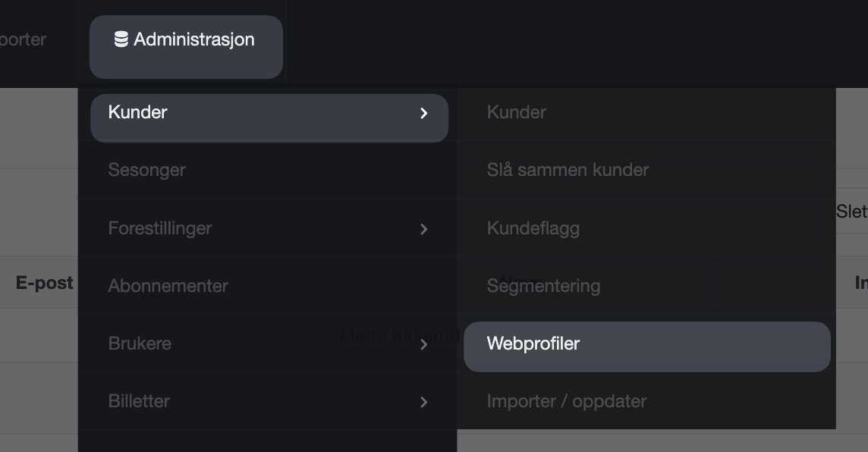Viewport: 868px width, 452px height.
Task: Click the Administrasjon database stack icon
Action: [x=121, y=39]
